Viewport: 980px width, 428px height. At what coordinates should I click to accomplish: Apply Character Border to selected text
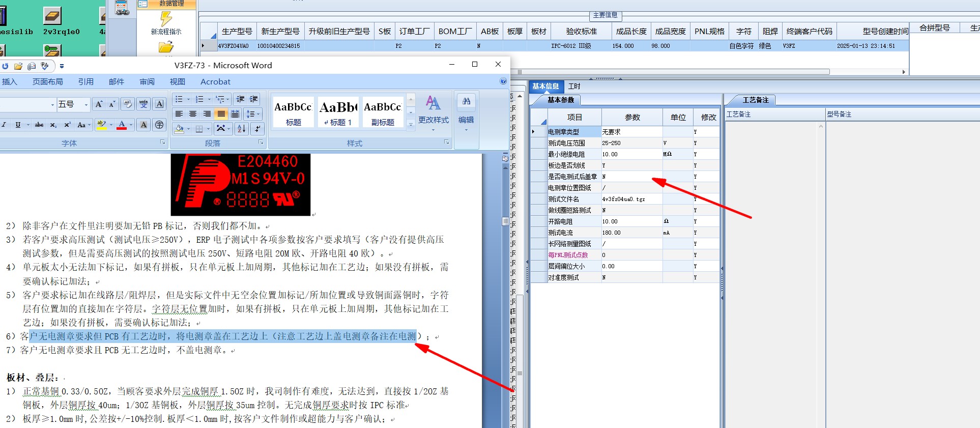click(159, 104)
